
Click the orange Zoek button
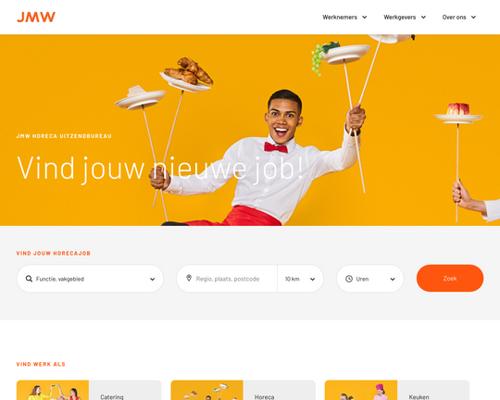tap(450, 278)
